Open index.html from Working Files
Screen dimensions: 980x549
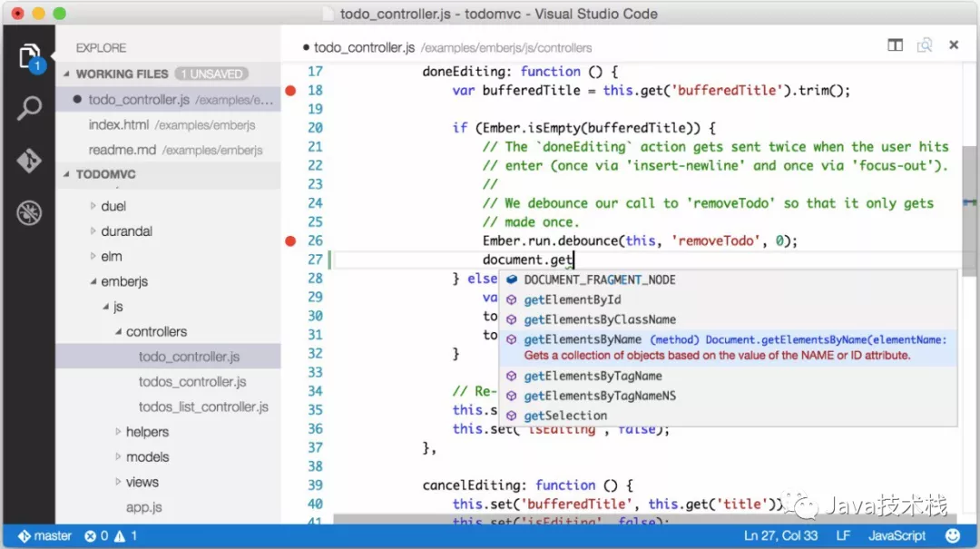coord(168,125)
